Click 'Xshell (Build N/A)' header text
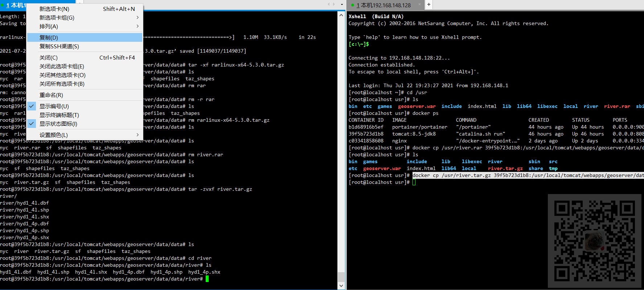 [376, 16]
